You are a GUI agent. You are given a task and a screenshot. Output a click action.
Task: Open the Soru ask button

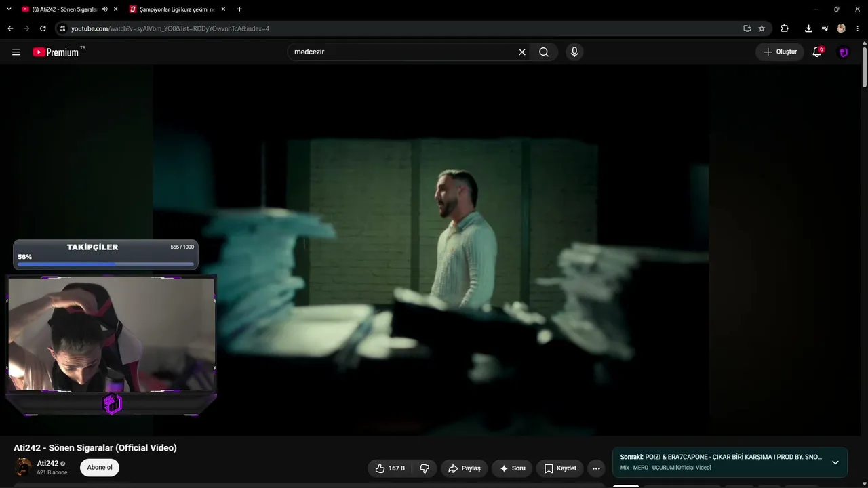512,468
